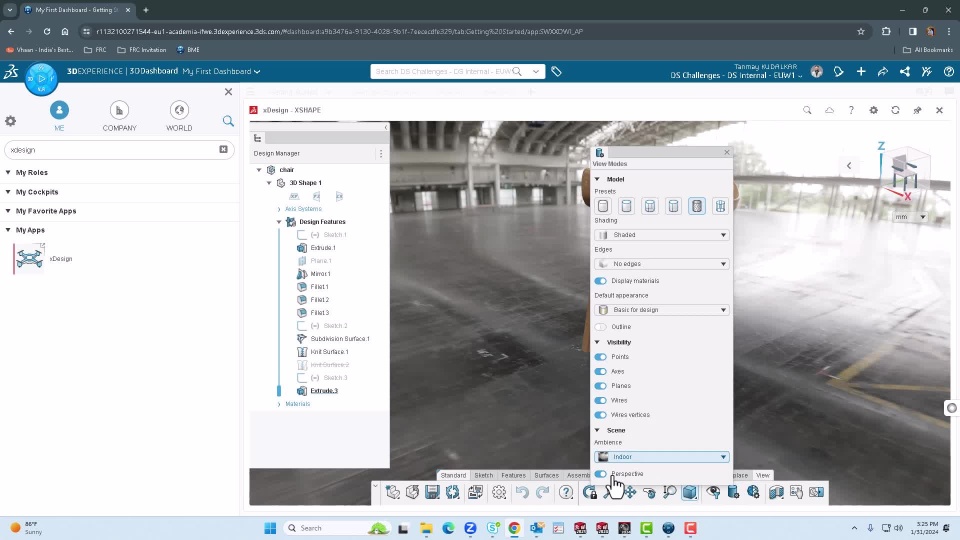Click the Save icon in bottom toolbar
Image resolution: width=960 pixels, height=540 pixels.
tap(432, 492)
